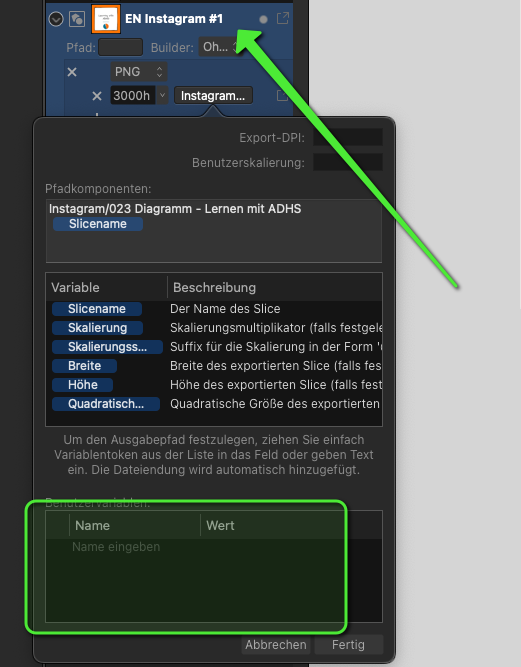521x667 pixels.
Task: Confirm with the Fertig button
Action: point(348,644)
